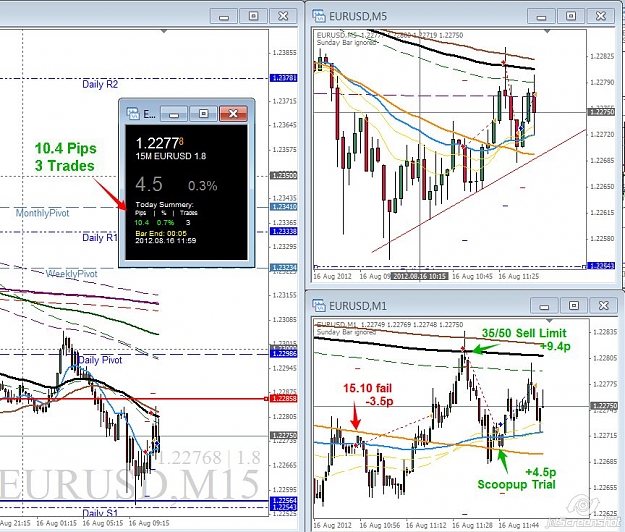Close the EURUSD,M5 chart window
Viewport: 625px width, 532px height.
(x=601, y=16)
